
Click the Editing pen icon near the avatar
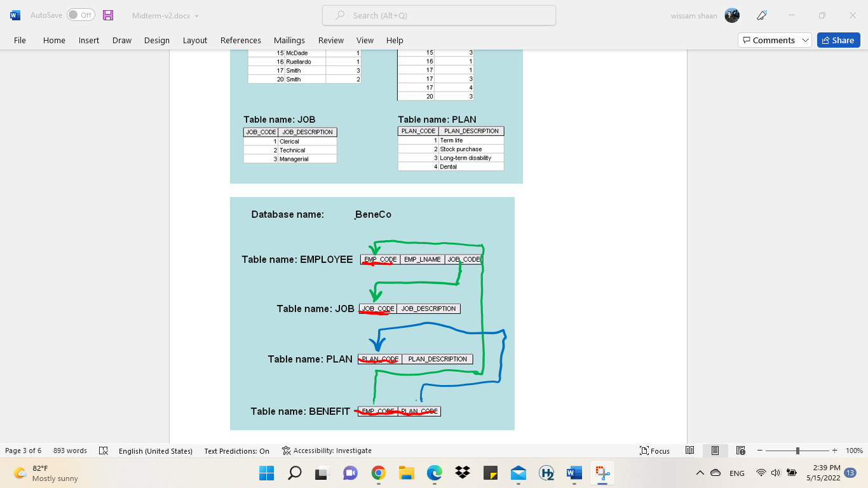pyautogui.click(x=761, y=15)
